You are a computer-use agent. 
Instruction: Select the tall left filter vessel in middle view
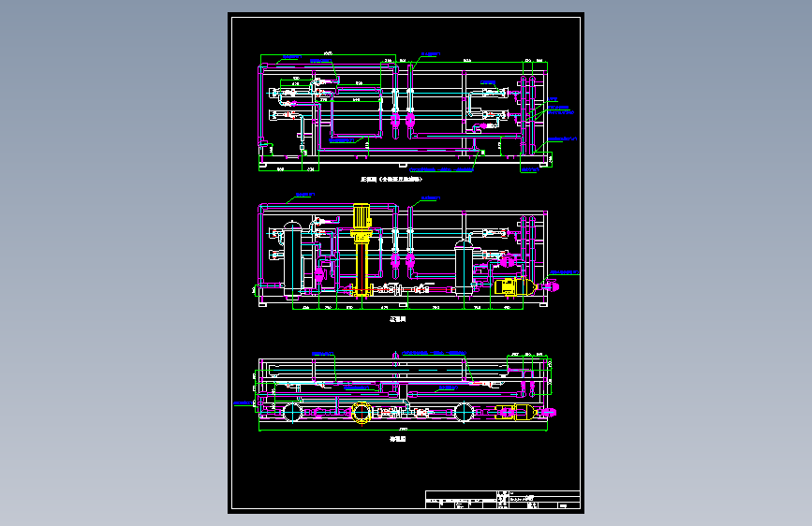point(292,259)
